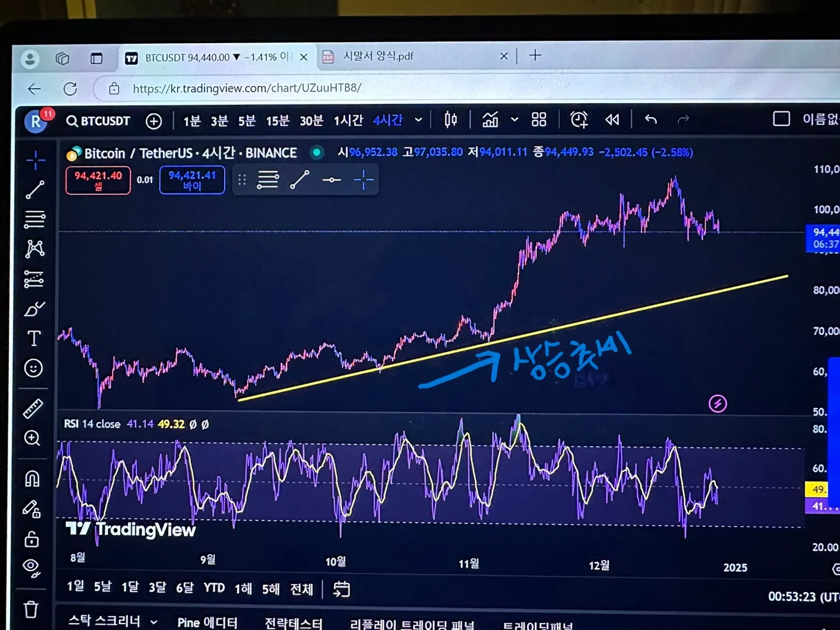View site information lock icon
840x630 pixels.
tap(114, 89)
